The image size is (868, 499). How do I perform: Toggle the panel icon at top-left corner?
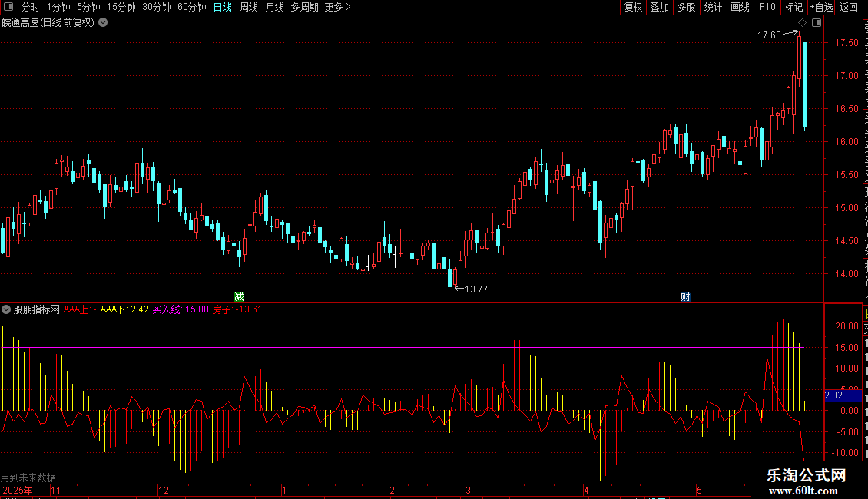pos(8,7)
